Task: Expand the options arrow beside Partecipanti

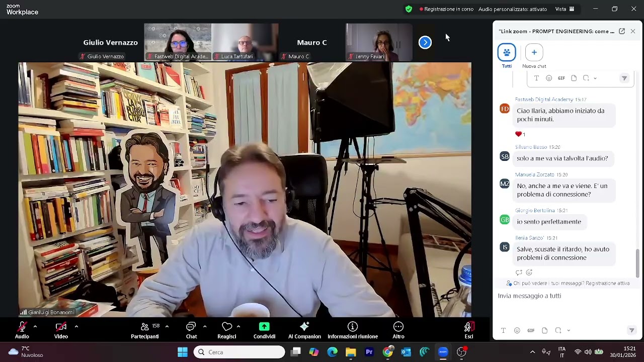Action: coord(167,326)
